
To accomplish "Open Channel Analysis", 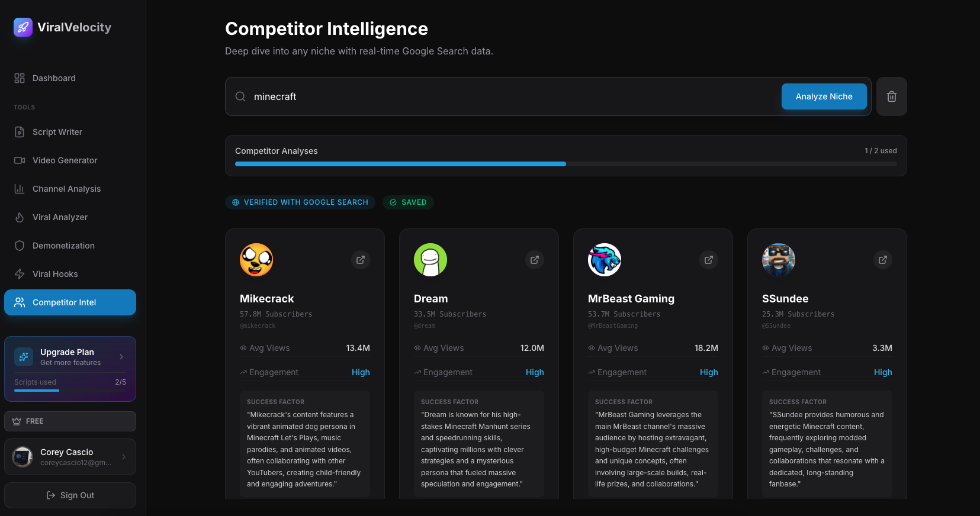I will click(x=70, y=189).
